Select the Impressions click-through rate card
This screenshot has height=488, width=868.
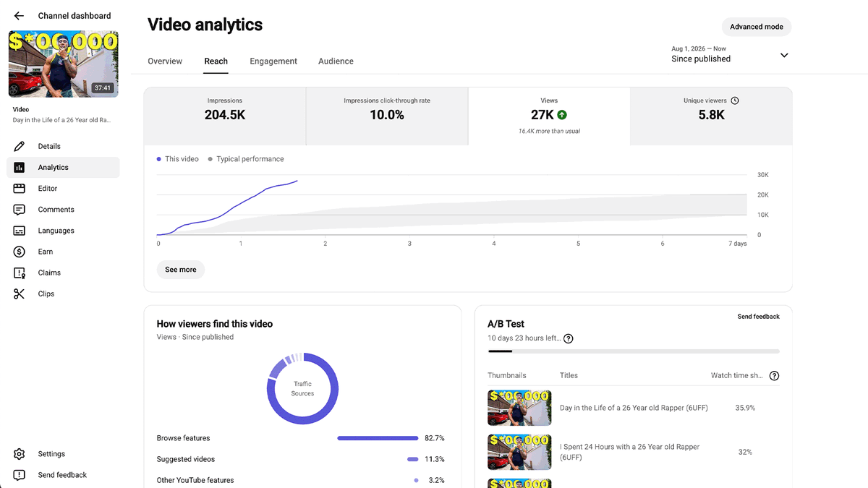coord(387,116)
